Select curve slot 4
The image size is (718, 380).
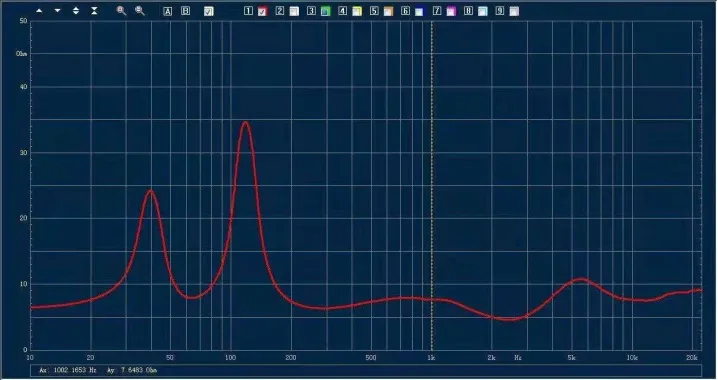tap(343, 11)
